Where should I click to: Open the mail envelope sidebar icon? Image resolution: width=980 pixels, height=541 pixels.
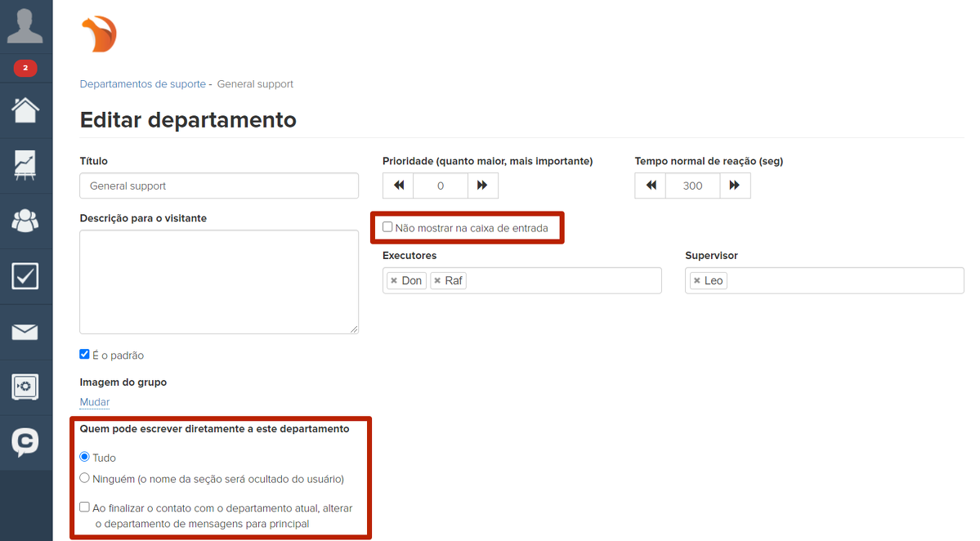pyautogui.click(x=25, y=332)
